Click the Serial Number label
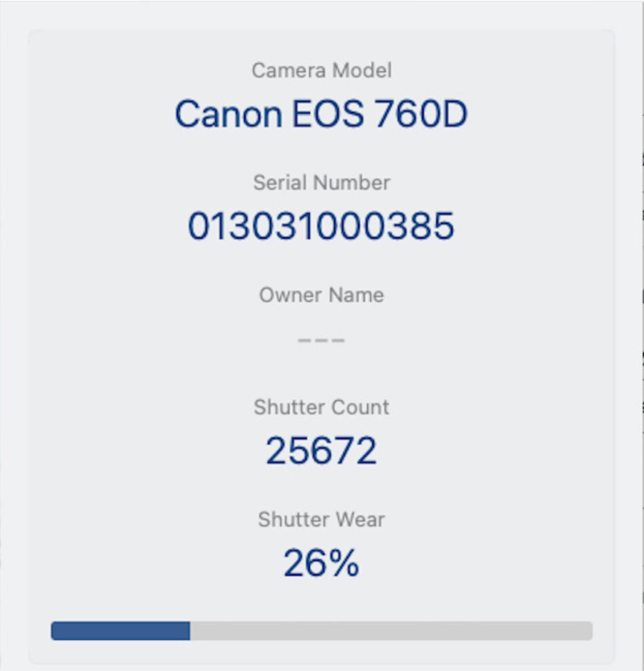 [x=321, y=183]
